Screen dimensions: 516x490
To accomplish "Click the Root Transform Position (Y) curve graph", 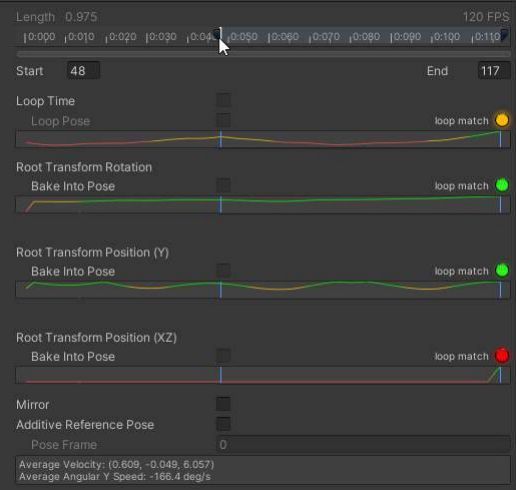I will tap(263, 289).
